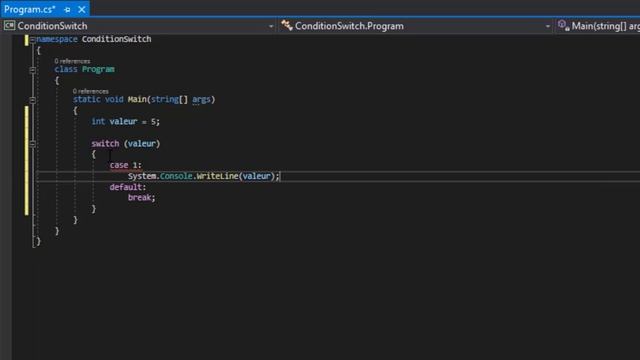
Task: Open '0 references' above static void Main
Action: [x=91, y=91]
